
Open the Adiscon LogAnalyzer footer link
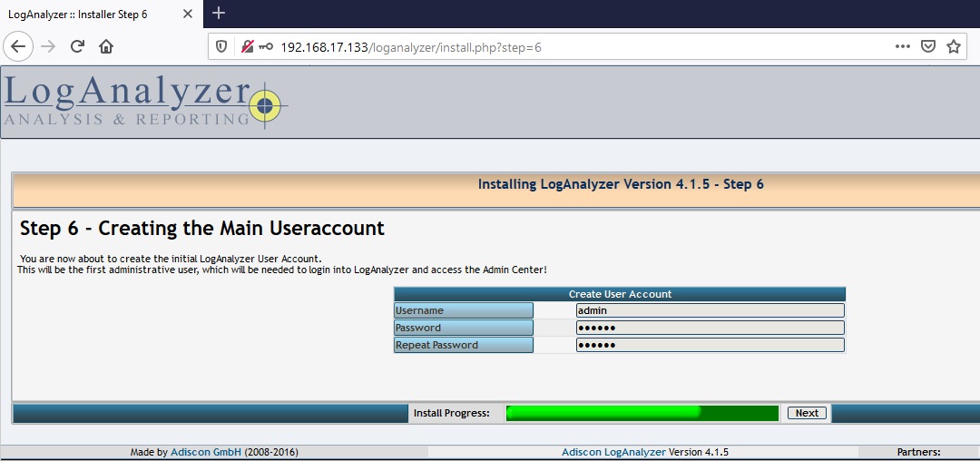click(x=613, y=452)
